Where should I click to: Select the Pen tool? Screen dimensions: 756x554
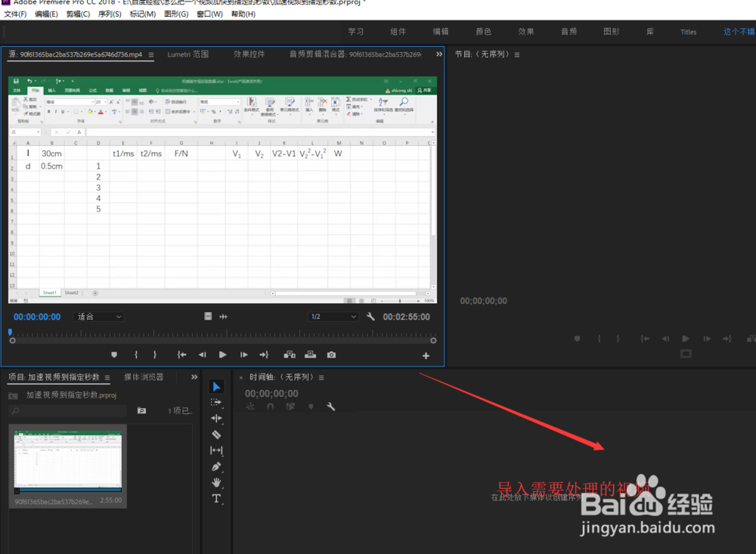pos(216,467)
